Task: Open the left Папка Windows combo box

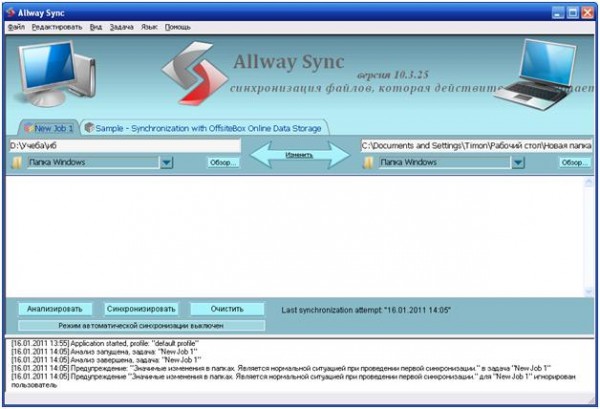Action: (x=99, y=163)
